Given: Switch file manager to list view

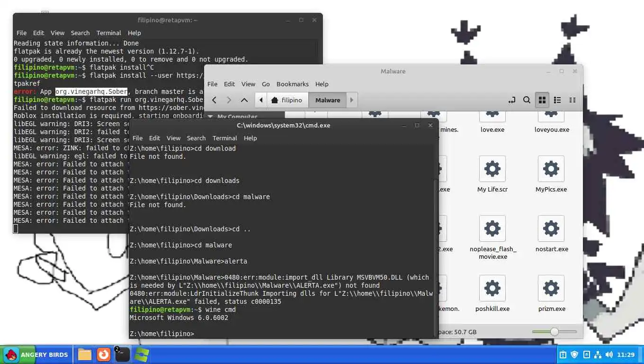Looking at the screenshot, I should (557, 100).
